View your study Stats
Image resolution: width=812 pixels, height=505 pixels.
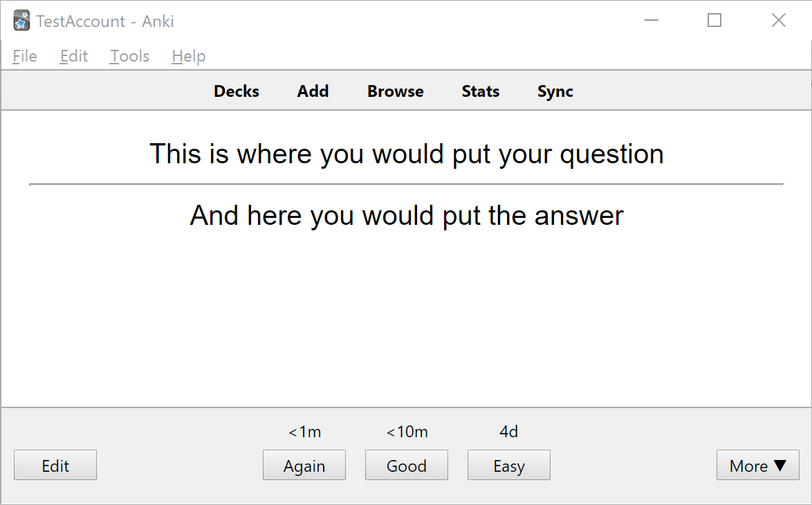coord(480,91)
